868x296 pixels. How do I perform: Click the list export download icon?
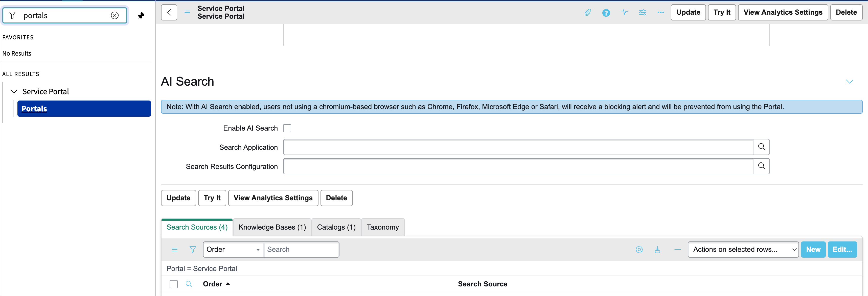click(657, 250)
